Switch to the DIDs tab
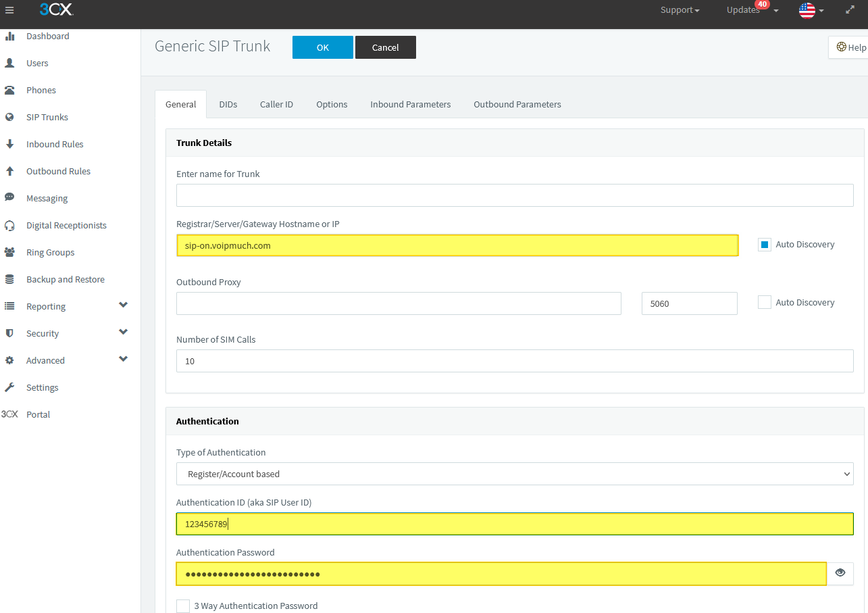 (x=228, y=105)
